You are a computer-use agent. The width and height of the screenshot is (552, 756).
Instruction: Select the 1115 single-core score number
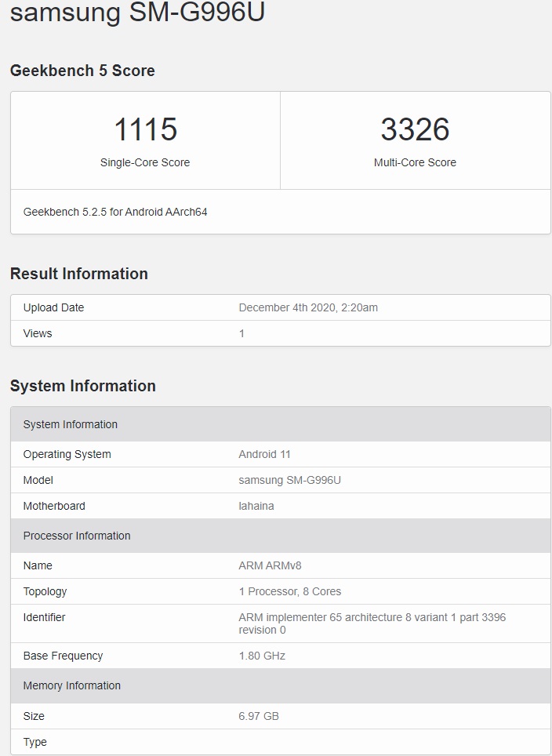(x=145, y=129)
